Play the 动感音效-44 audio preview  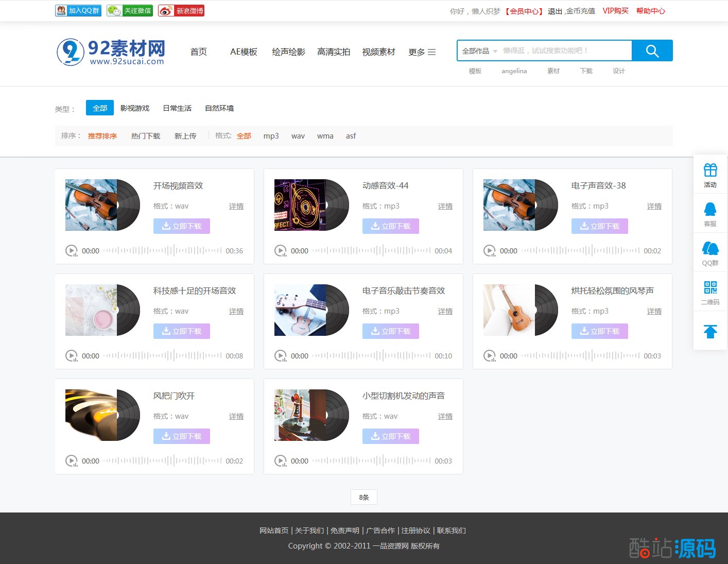click(x=280, y=251)
